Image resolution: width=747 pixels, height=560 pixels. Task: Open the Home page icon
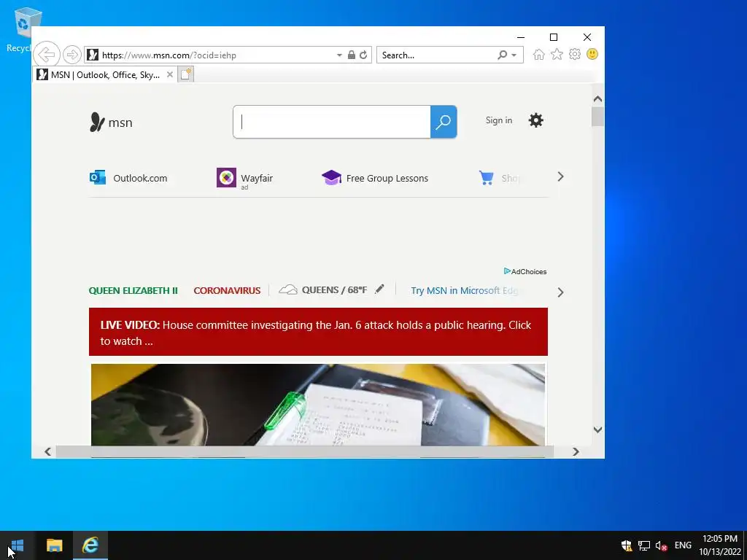pos(539,54)
